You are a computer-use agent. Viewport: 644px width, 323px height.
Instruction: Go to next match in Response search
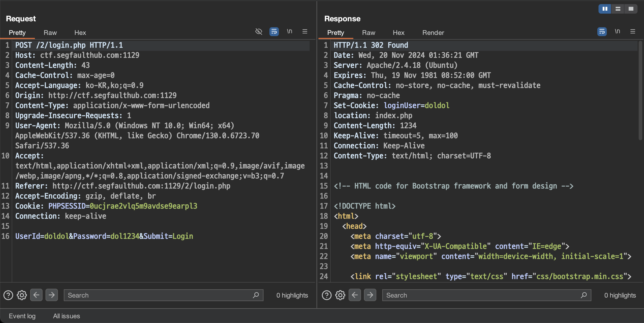coord(370,295)
